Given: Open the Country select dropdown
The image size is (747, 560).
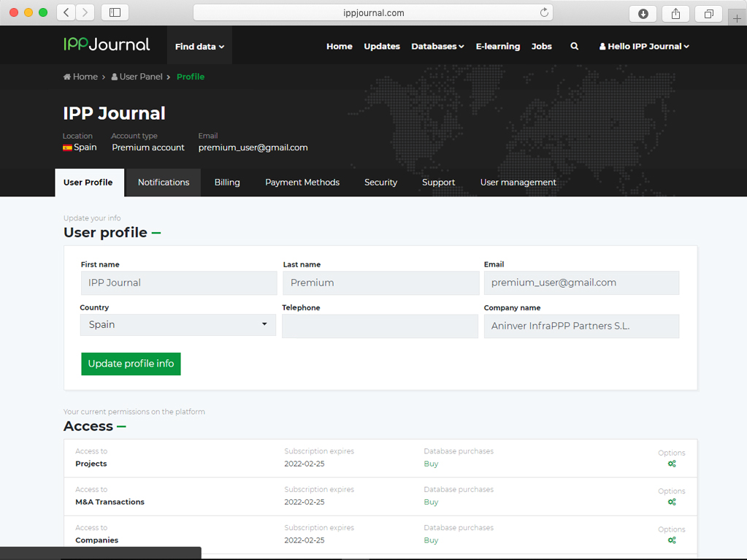Looking at the screenshot, I should (x=177, y=325).
